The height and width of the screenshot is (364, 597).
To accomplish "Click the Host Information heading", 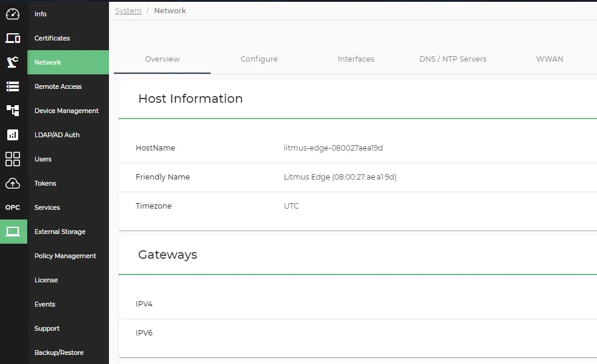I will click(190, 99).
